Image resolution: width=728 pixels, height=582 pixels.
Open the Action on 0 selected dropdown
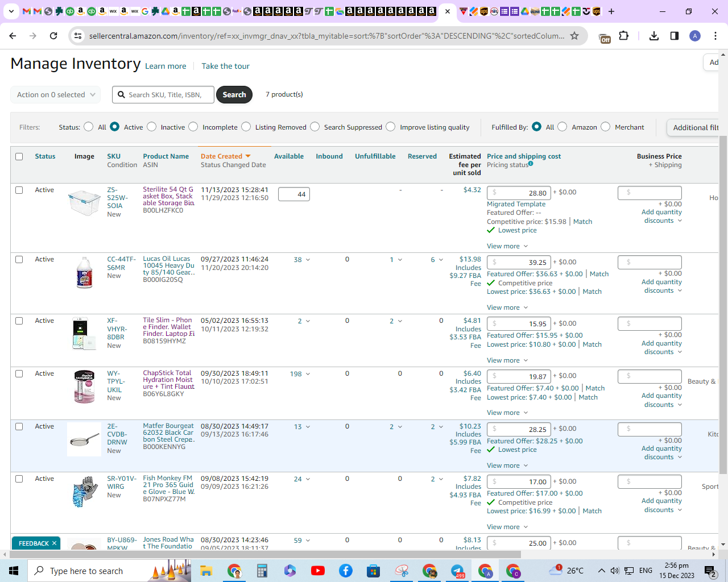56,94
